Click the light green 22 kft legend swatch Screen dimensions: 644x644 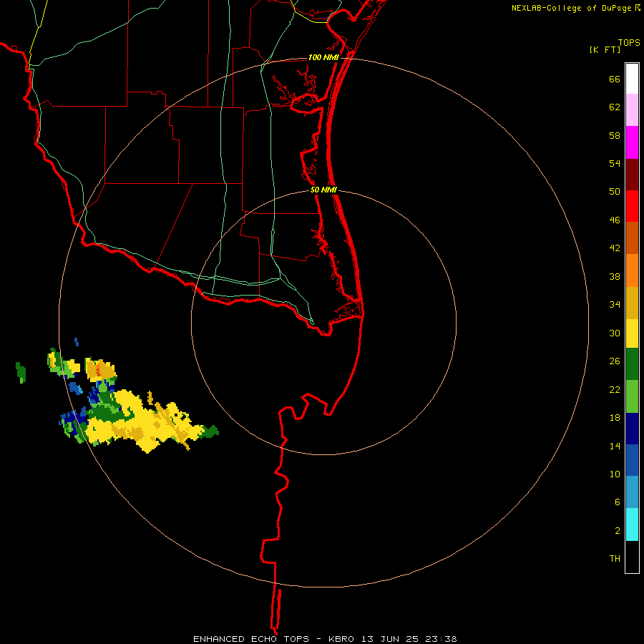pos(632,396)
